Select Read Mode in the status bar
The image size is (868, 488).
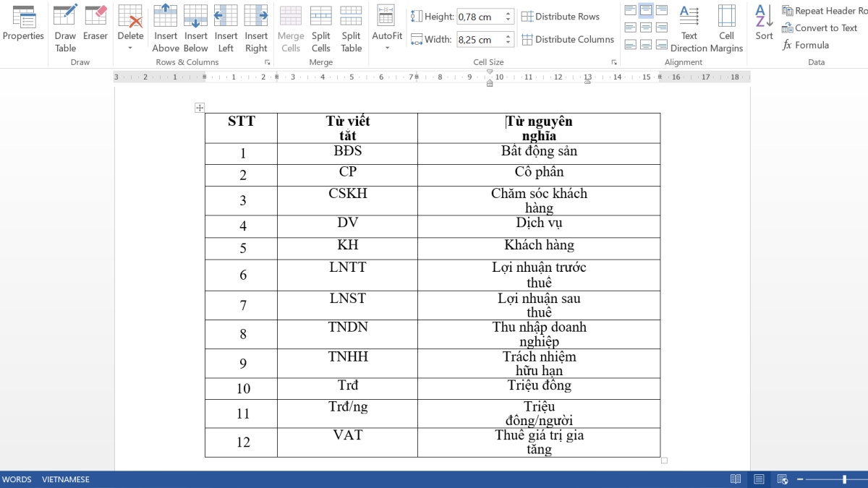pos(736,479)
